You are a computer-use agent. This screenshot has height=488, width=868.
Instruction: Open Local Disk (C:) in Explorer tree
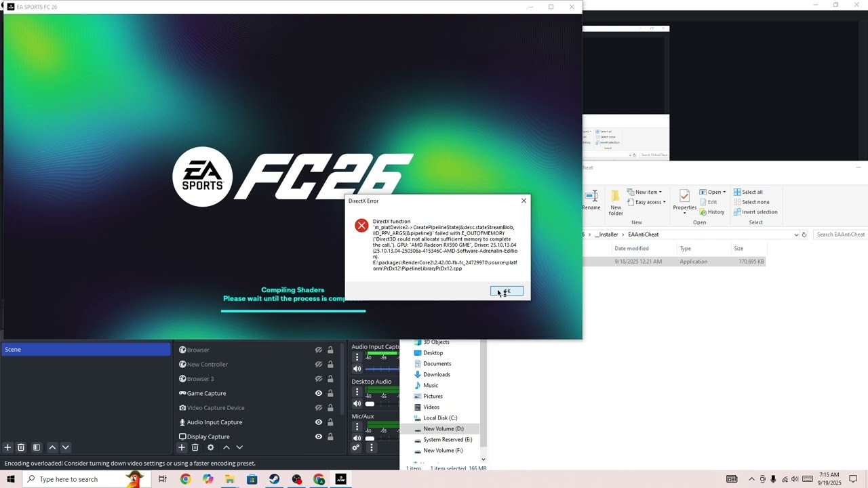(440, 418)
